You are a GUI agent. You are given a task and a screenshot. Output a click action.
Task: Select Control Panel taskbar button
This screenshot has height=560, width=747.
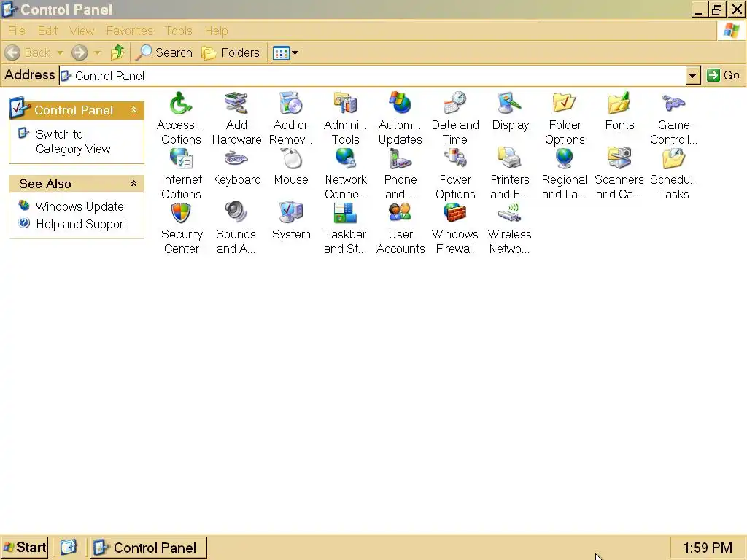[149, 548]
